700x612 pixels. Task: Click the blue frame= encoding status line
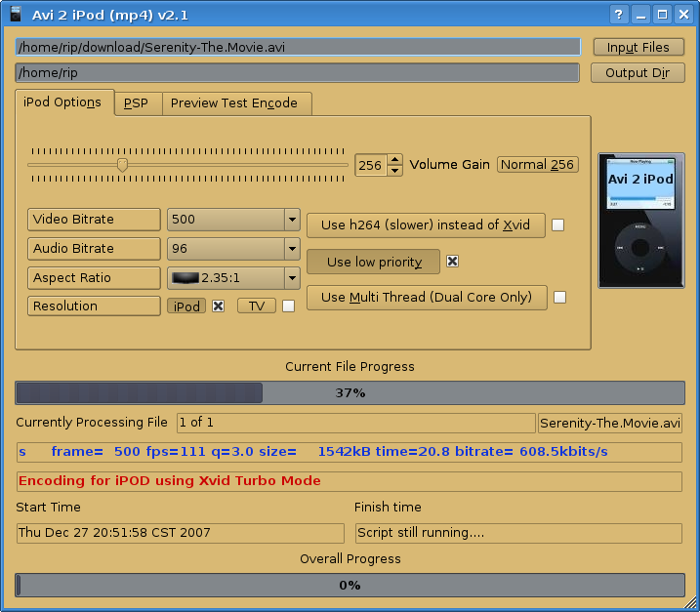[350, 452]
